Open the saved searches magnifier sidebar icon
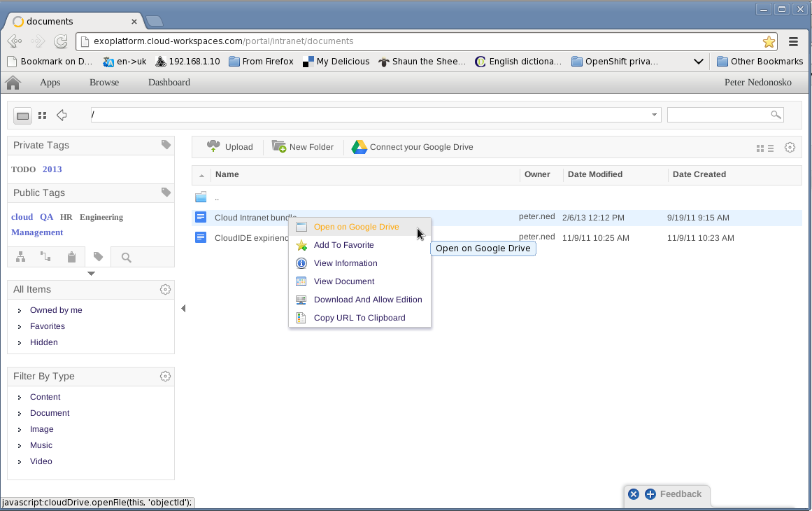 coord(126,257)
